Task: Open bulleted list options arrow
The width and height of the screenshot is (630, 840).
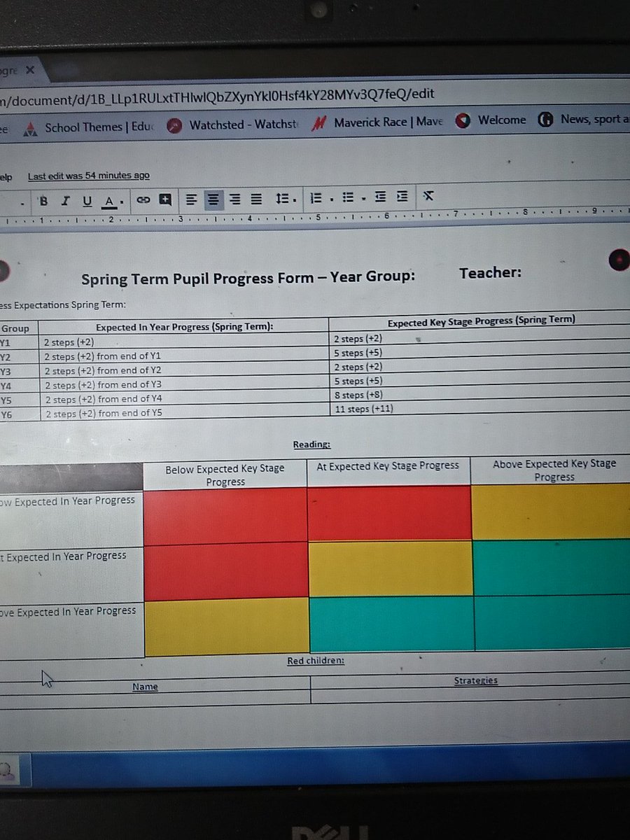Action: click(364, 199)
